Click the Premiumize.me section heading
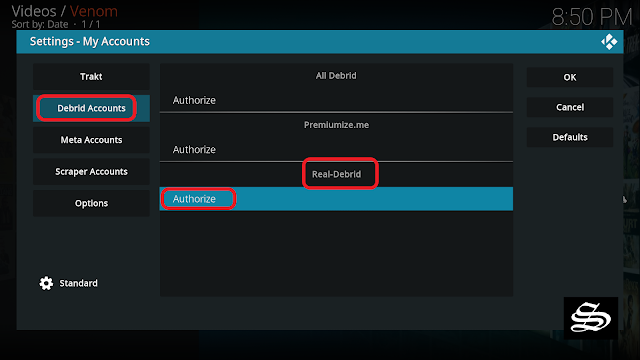640x360 pixels. coord(336,125)
